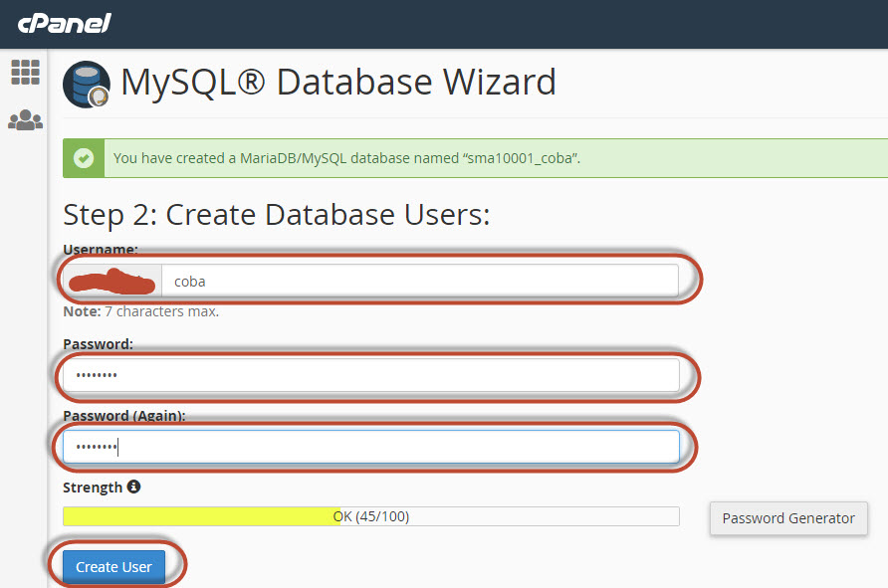Open the grid-shaped Tools icon in sidebar
This screenshot has height=588, width=888.
tap(25, 72)
